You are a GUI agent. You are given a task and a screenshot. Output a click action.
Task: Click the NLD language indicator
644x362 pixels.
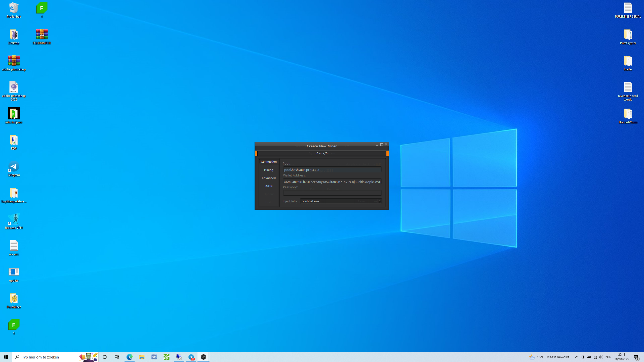tap(608, 357)
